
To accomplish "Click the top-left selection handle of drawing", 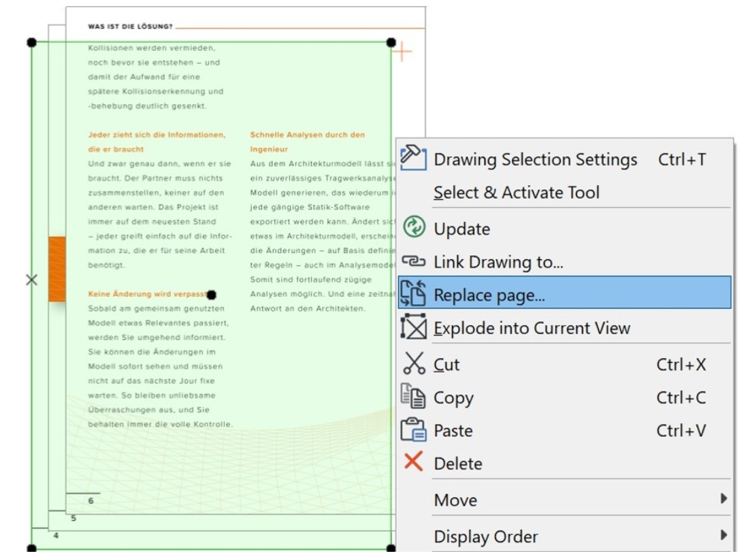I will click(x=32, y=42).
